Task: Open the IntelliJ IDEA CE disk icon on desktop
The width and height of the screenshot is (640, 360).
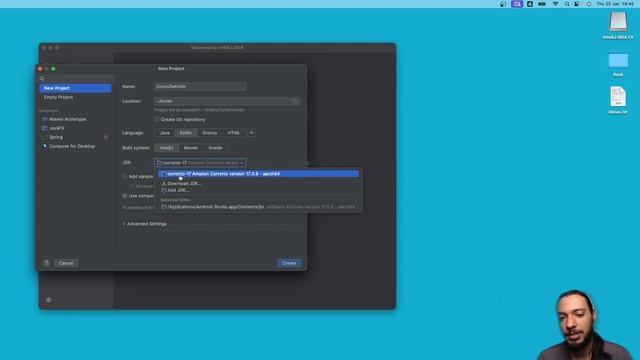Action: 618,21
